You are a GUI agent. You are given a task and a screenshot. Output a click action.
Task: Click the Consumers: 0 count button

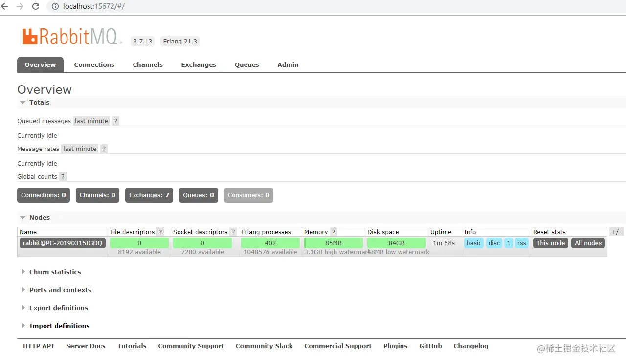click(x=248, y=195)
